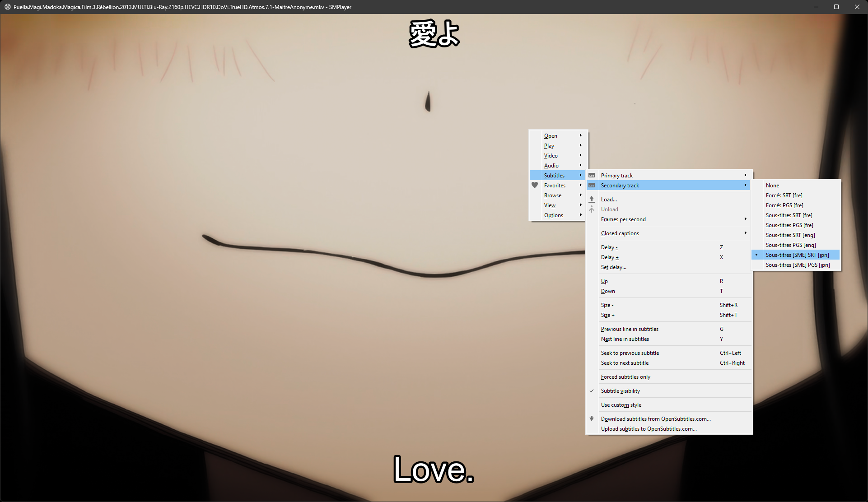Select Sous-titres PGS [eng] track
This screenshot has width=868, height=502.
point(790,245)
